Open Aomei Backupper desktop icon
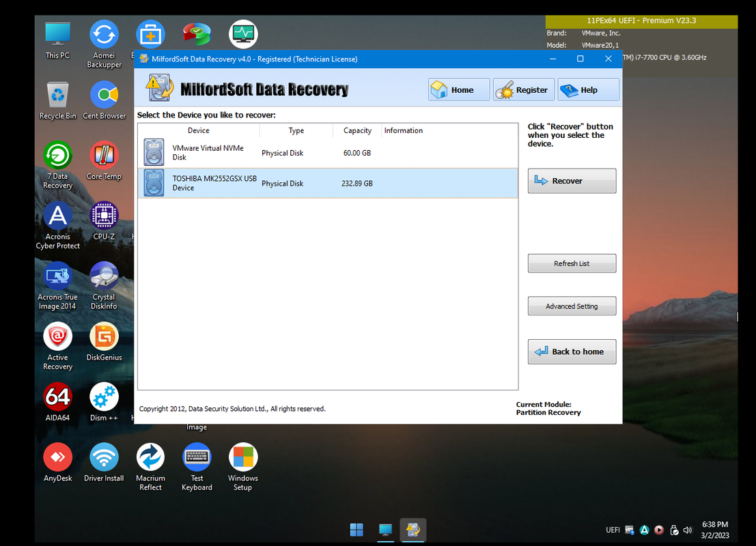Screen dimensions: 756x546 click(104, 44)
